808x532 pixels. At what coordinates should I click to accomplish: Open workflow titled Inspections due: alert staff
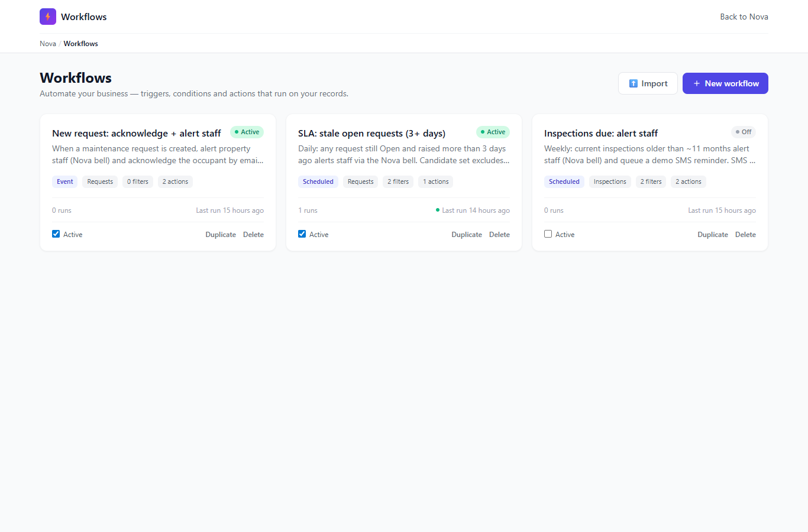point(601,134)
